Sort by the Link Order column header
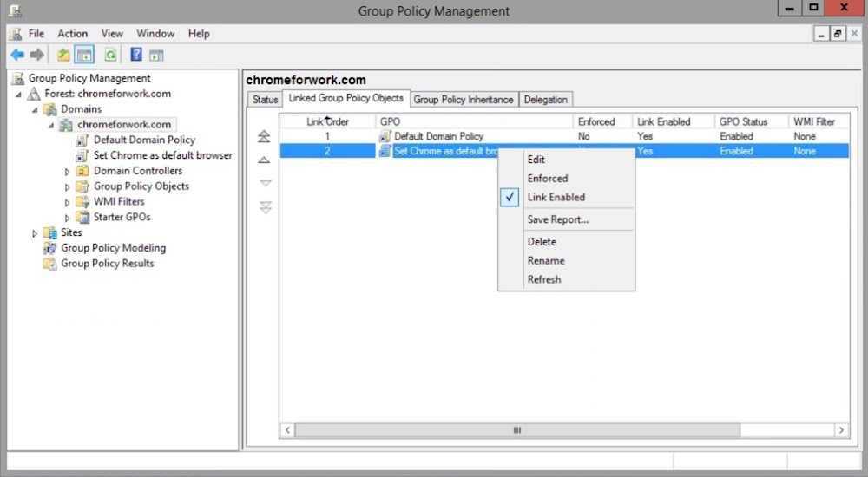This screenshot has height=477, width=868. tap(327, 121)
